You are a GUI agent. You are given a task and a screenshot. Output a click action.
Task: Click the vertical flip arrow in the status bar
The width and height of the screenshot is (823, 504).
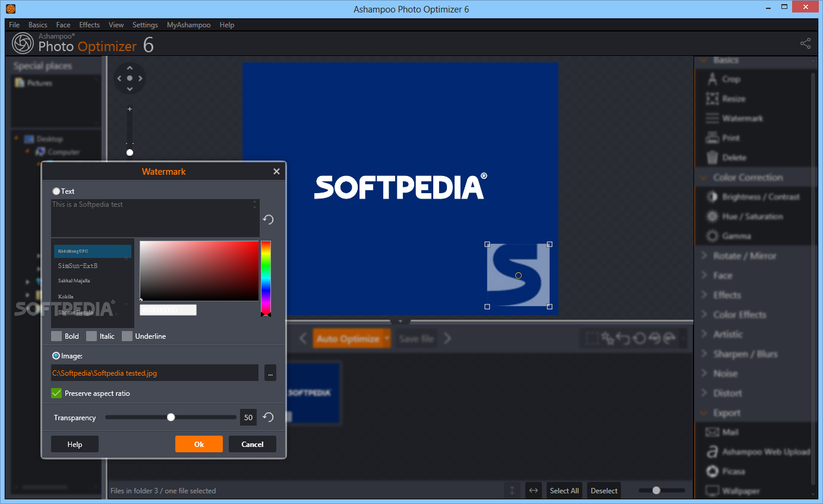click(x=512, y=490)
